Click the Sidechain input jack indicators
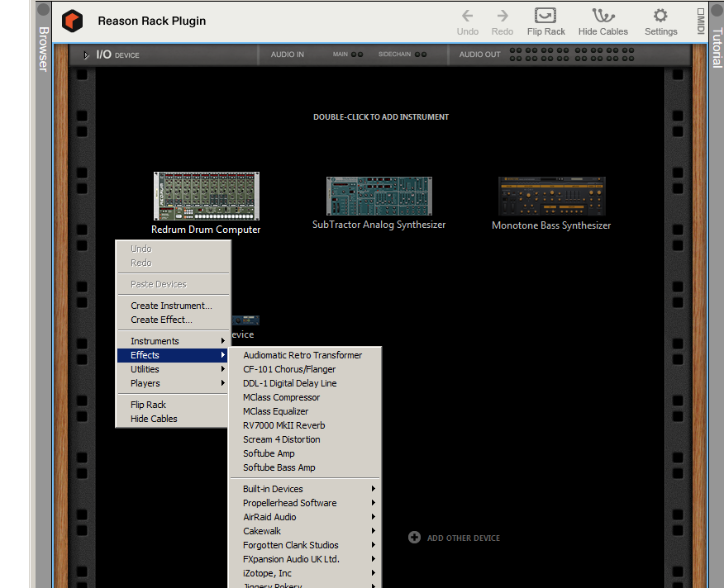 pyautogui.click(x=421, y=55)
